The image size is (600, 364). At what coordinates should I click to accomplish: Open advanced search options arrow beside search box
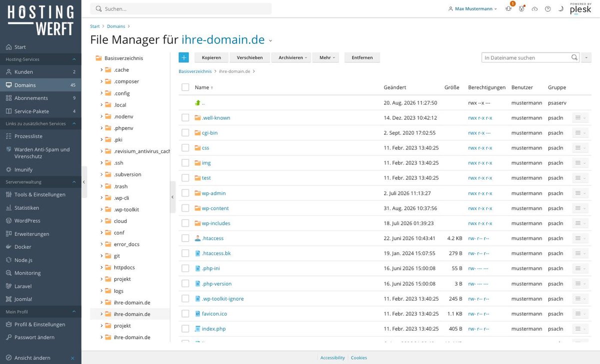[586, 57]
